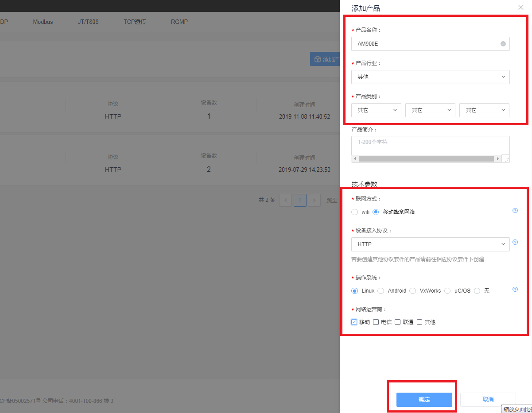Select the wifi radio button
Image resolution: width=532 pixels, height=413 pixels.
point(354,212)
